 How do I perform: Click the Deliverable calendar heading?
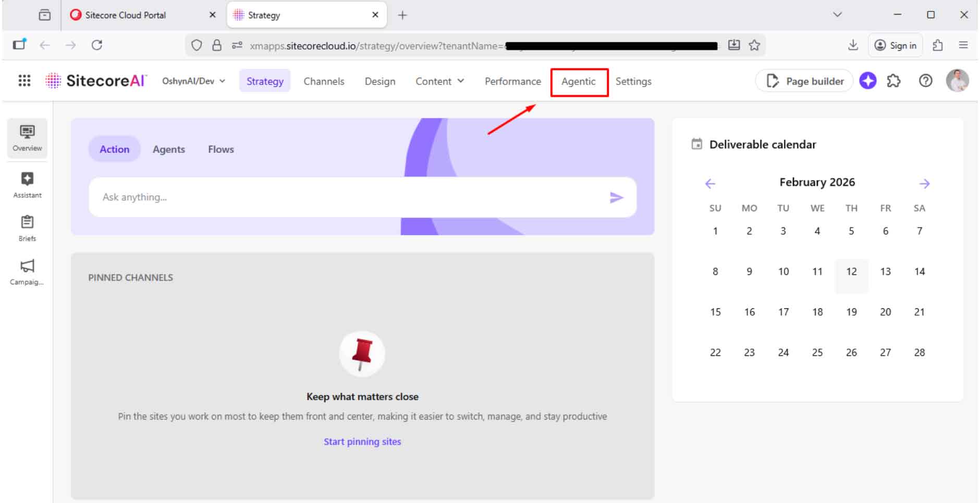763,145
